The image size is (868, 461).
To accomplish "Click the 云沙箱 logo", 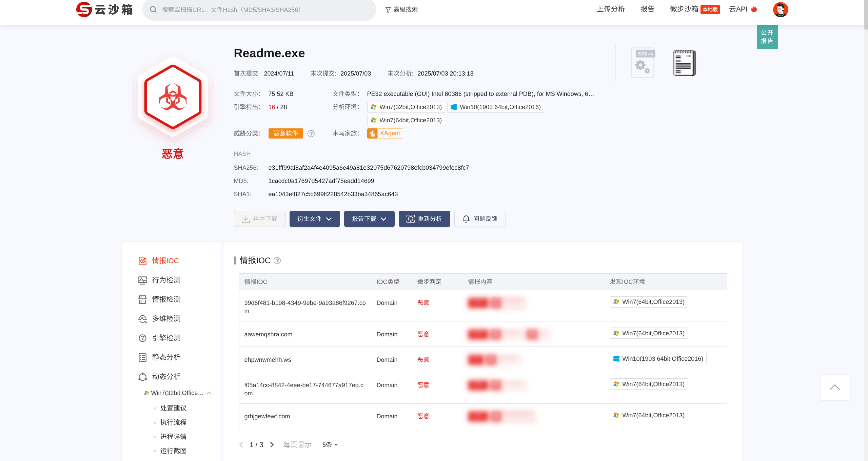I will point(104,9).
